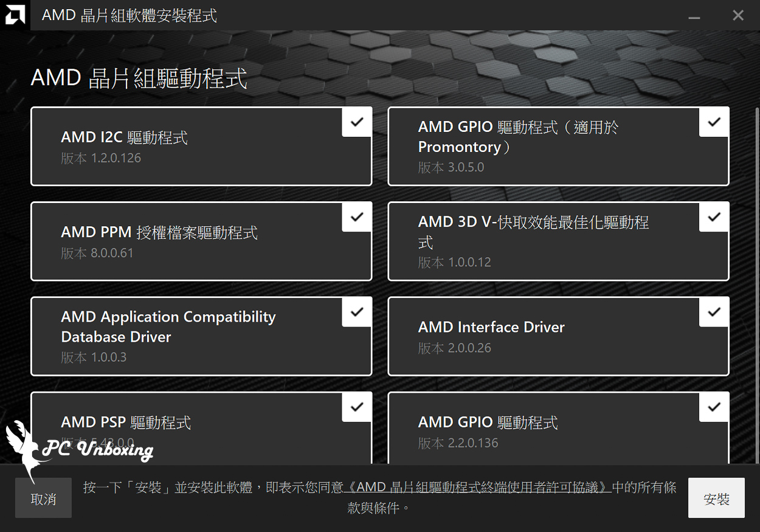The image size is (760, 532).
Task: Click the AMD logo in title bar
Action: point(15,15)
